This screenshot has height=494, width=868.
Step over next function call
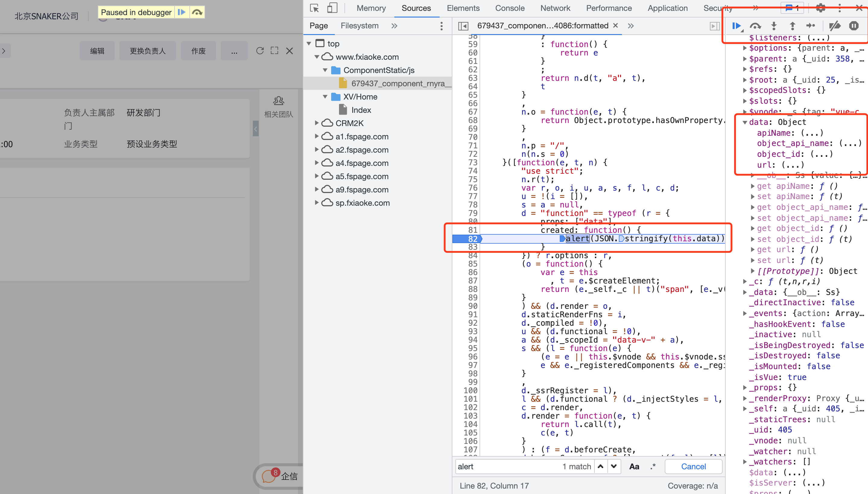point(755,26)
